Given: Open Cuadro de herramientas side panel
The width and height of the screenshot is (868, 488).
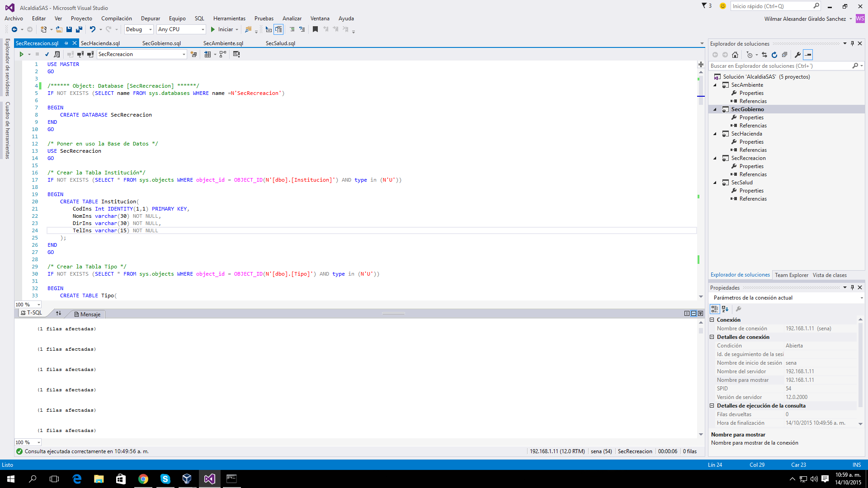Looking at the screenshot, I should (7, 130).
